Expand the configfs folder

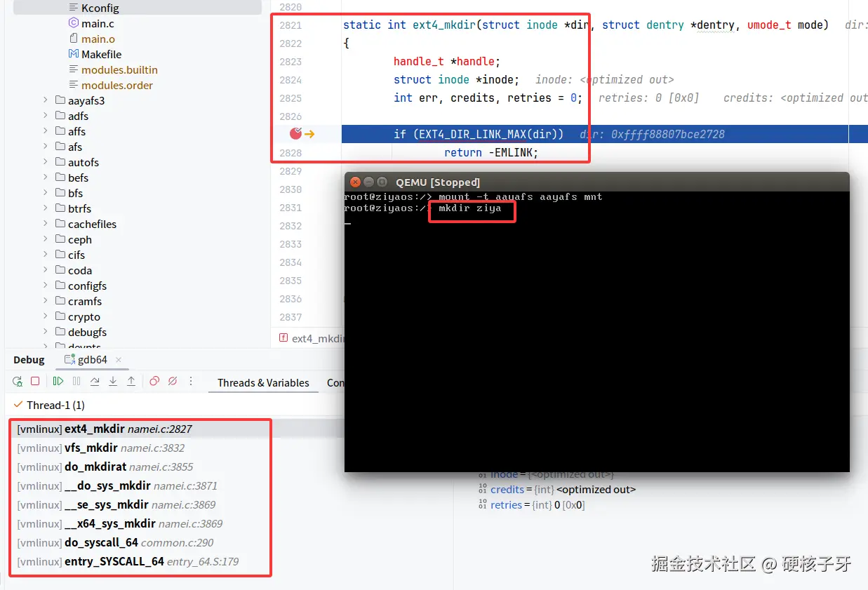pyautogui.click(x=46, y=286)
